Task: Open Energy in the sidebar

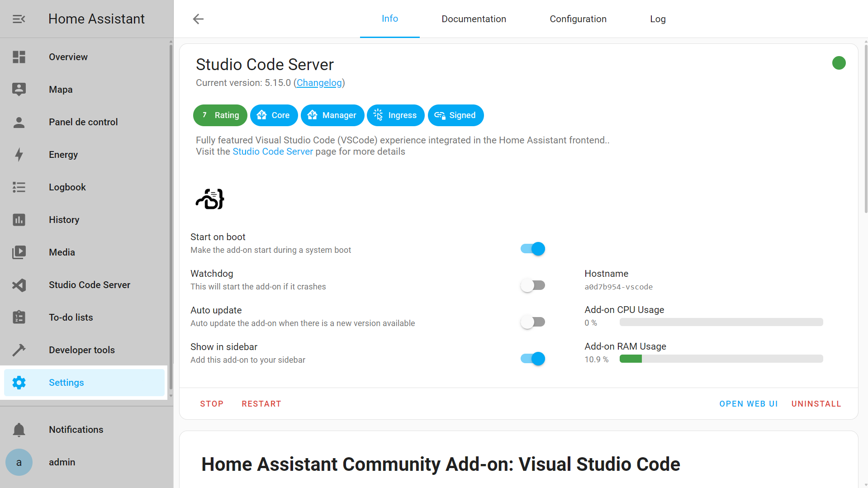Action: [x=84, y=155]
